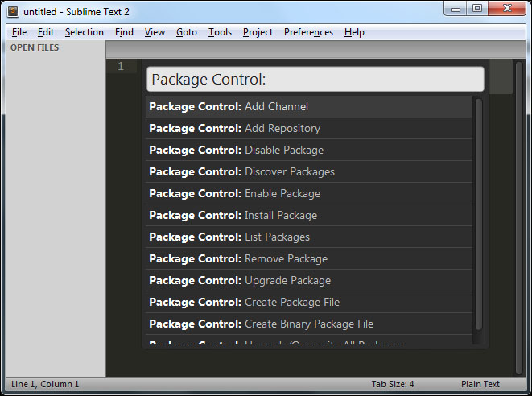This screenshot has width=532, height=396.
Task: Open the Goto menu
Action: pyautogui.click(x=186, y=32)
